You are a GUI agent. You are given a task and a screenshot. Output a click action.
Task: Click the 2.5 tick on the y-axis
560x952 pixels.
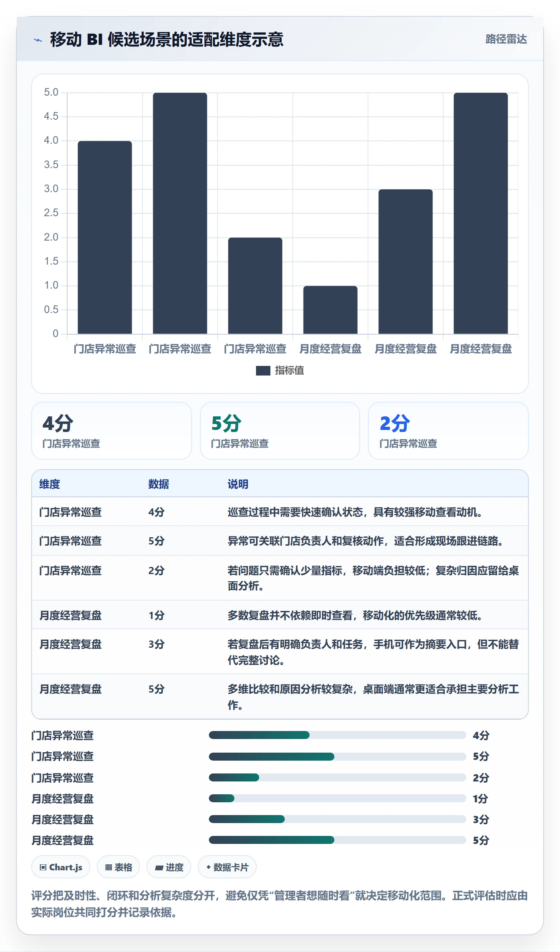[x=51, y=213]
